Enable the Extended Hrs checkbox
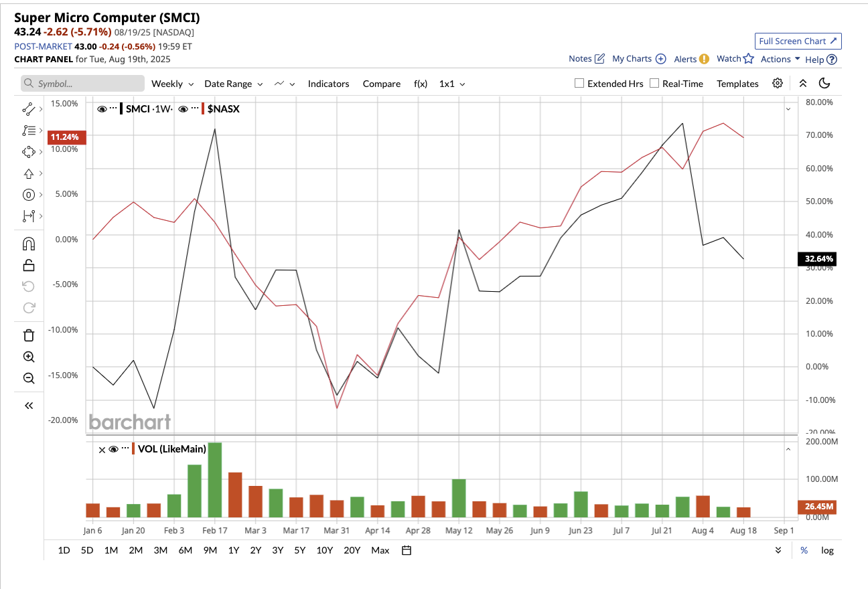 pyautogui.click(x=579, y=84)
